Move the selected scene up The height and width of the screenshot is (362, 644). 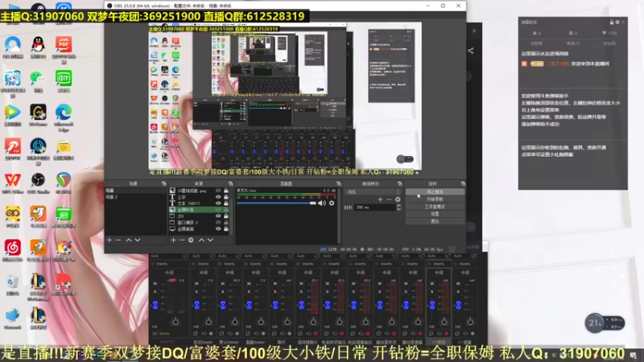(x=129, y=240)
